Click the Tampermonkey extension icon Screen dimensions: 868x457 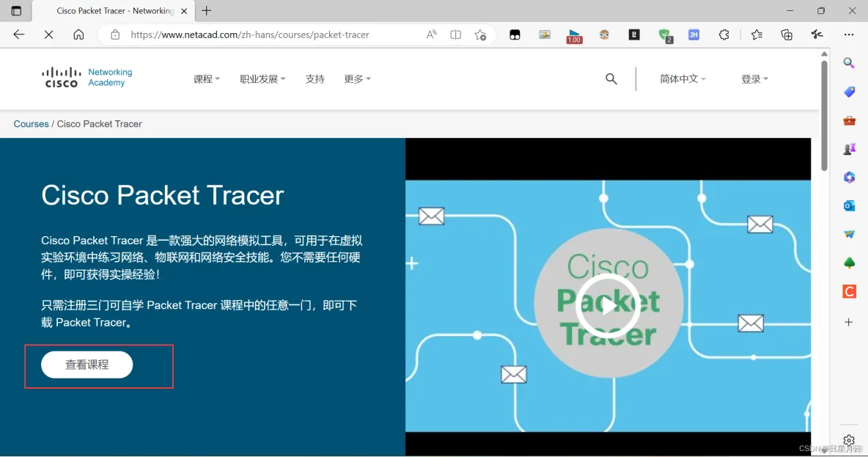click(x=515, y=35)
